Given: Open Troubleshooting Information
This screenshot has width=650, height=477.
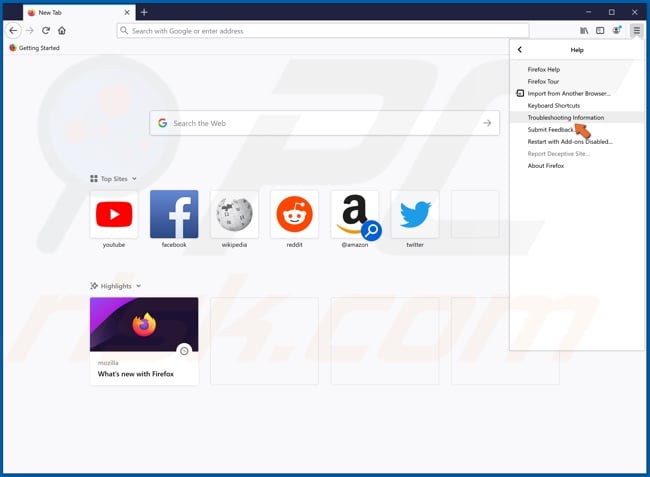Looking at the screenshot, I should pyautogui.click(x=577, y=118).
